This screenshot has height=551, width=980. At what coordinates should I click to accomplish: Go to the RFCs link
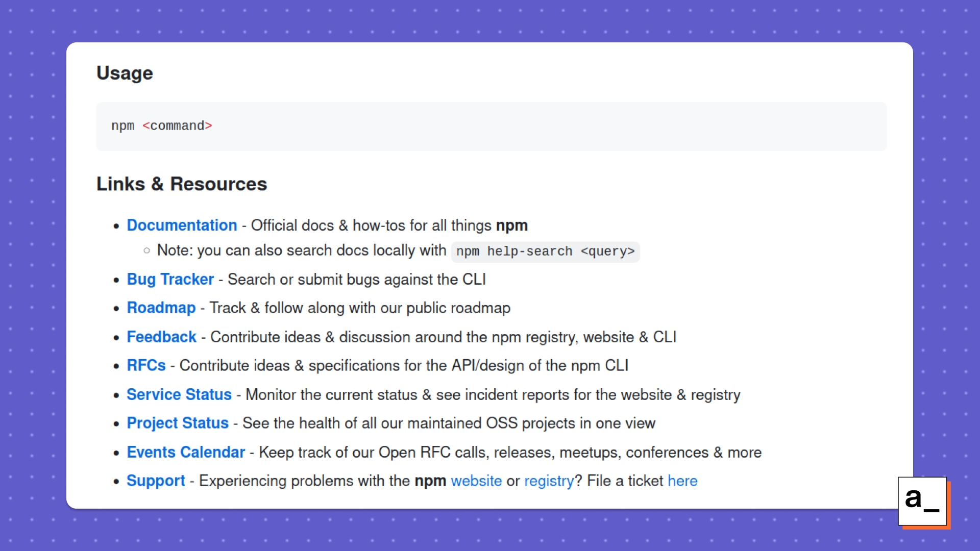tap(146, 365)
